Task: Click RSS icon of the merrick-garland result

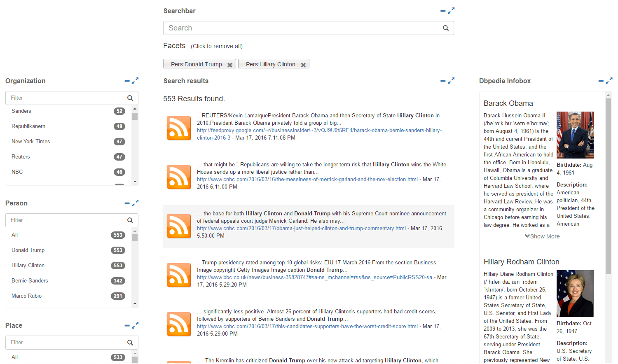Action: tap(179, 177)
